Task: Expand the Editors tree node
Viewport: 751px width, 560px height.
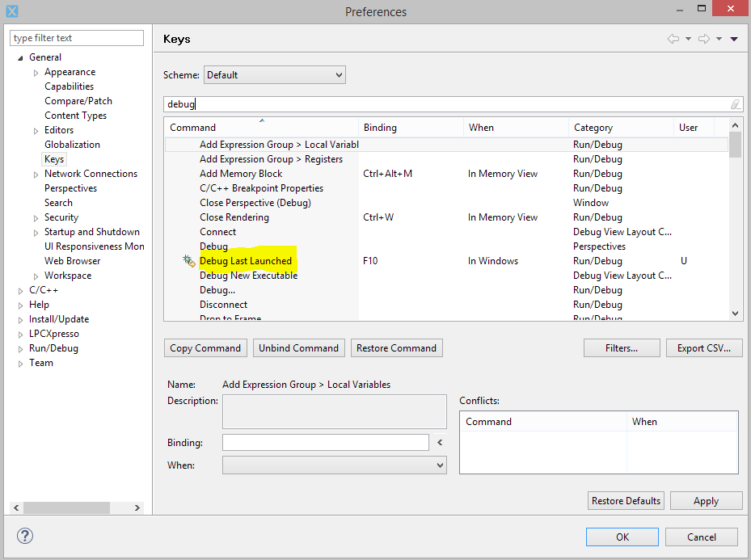Action: coord(36,131)
